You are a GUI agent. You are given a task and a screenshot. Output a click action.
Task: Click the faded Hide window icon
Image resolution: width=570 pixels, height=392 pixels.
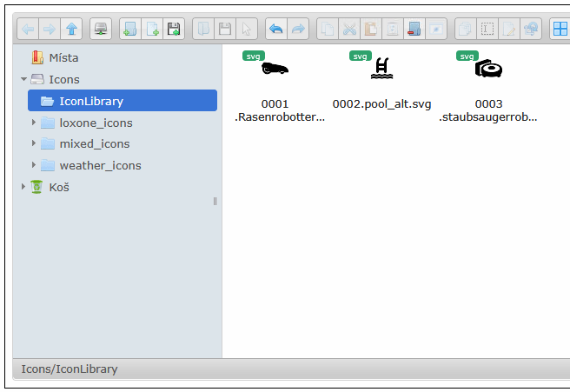436,29
